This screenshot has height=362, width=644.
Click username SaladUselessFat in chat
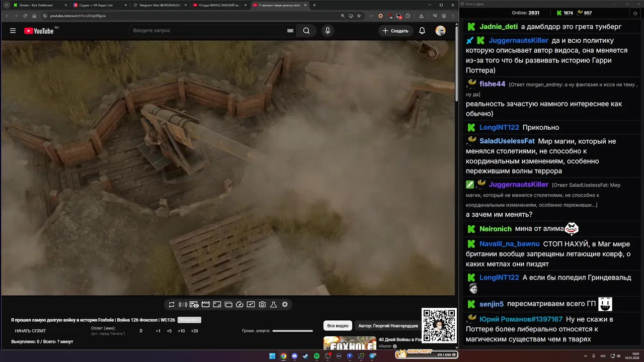[x=507, y=141]
